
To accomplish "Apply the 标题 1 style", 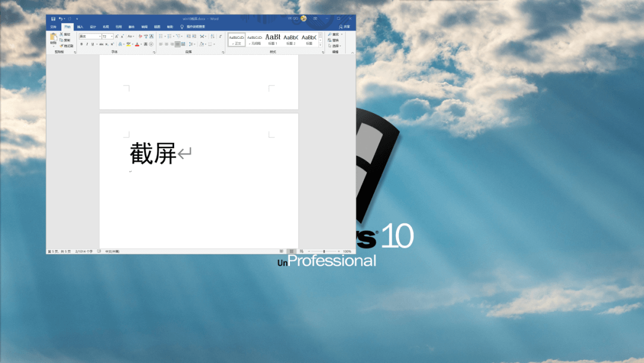I will pos(273,38).
